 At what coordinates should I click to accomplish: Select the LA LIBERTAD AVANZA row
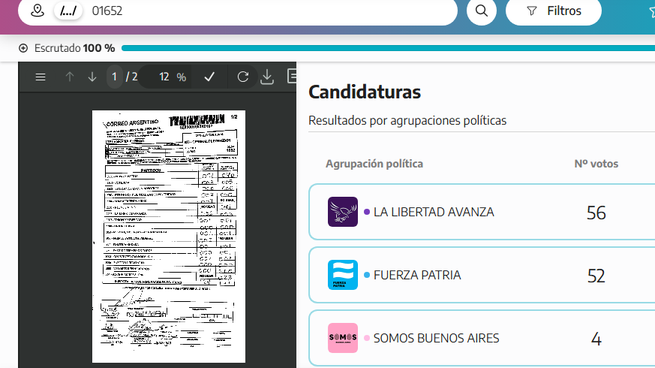click(482, 212)
